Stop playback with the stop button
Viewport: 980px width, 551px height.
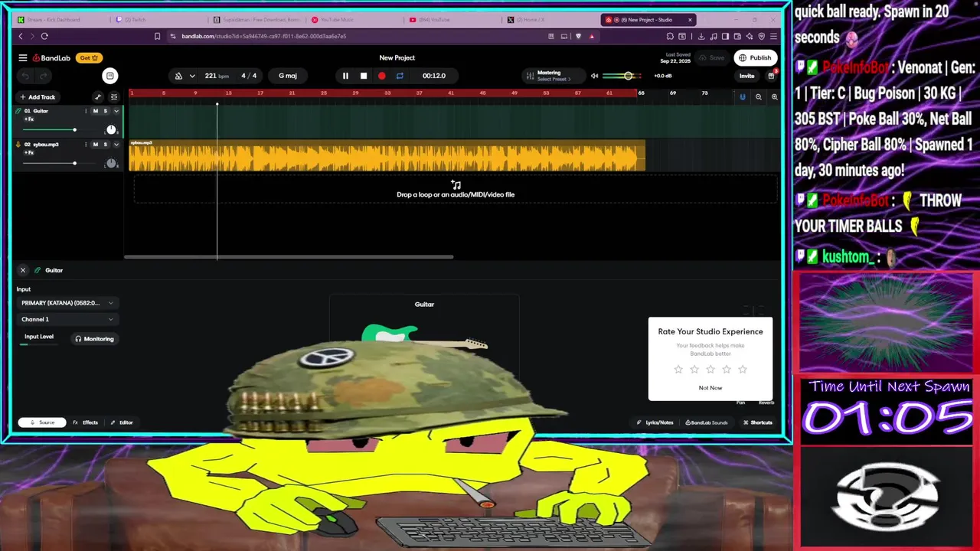[x=364, y=76]
